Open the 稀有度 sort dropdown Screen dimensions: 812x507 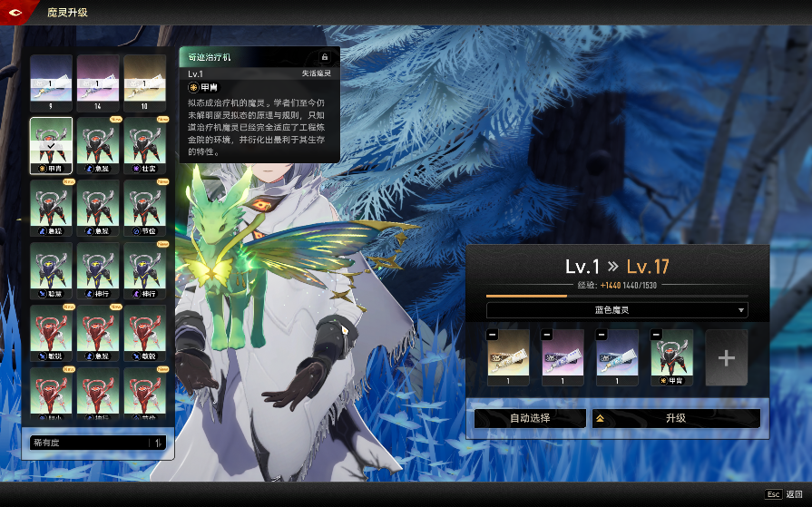point(86,443)
